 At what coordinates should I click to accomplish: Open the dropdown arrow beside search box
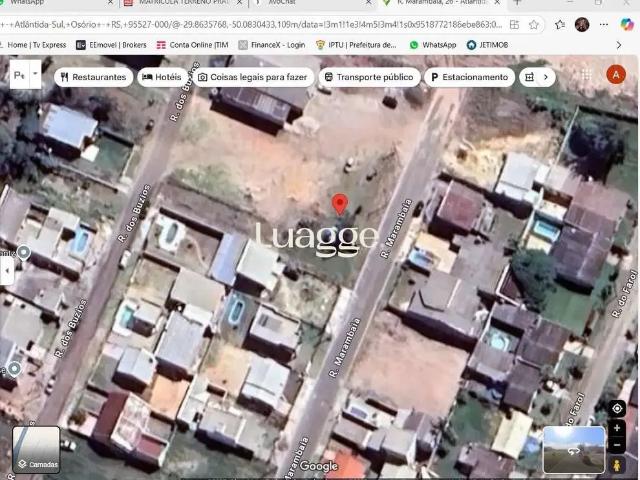[x=36, y=75]
